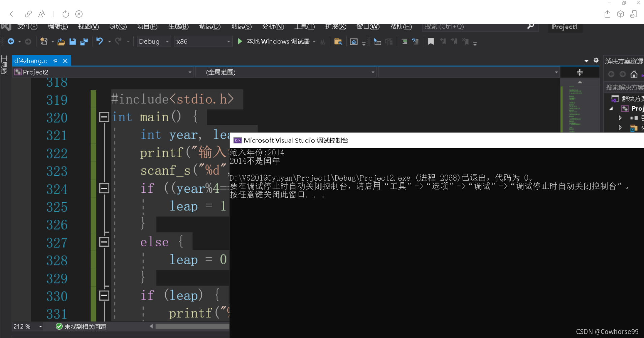
Task: Click the Find in Files folder icon
Action: pyautogui.click(x=338, y=42)
